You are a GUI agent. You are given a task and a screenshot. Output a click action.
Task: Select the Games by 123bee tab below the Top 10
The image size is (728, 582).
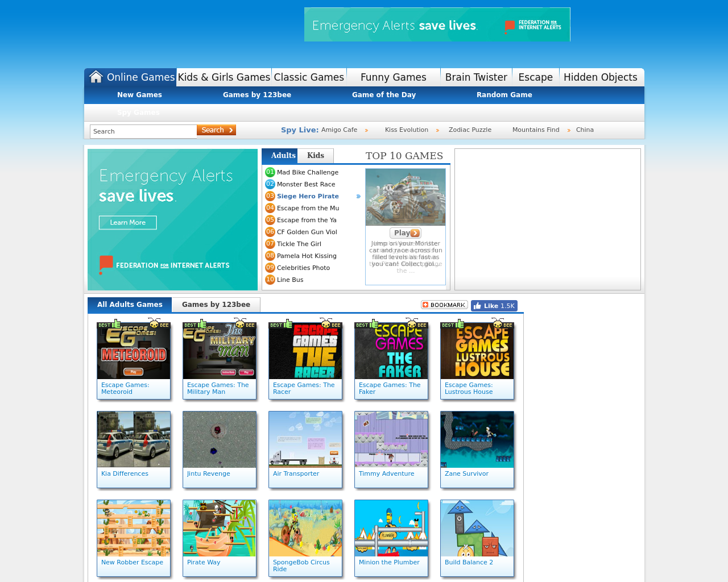216,305
